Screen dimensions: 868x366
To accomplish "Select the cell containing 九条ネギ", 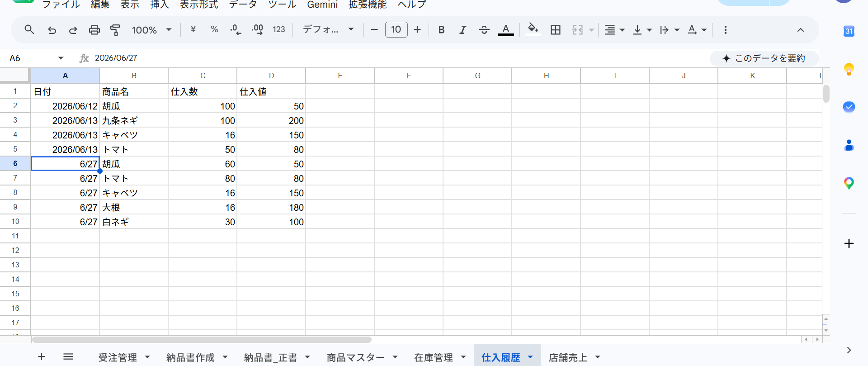I will pos(134,120).
